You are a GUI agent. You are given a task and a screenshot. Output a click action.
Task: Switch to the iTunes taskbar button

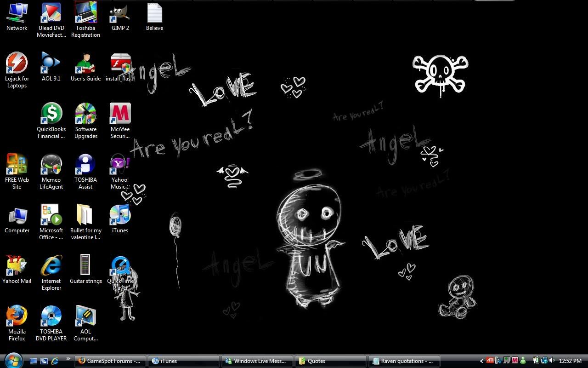click(x=184, y=361)
